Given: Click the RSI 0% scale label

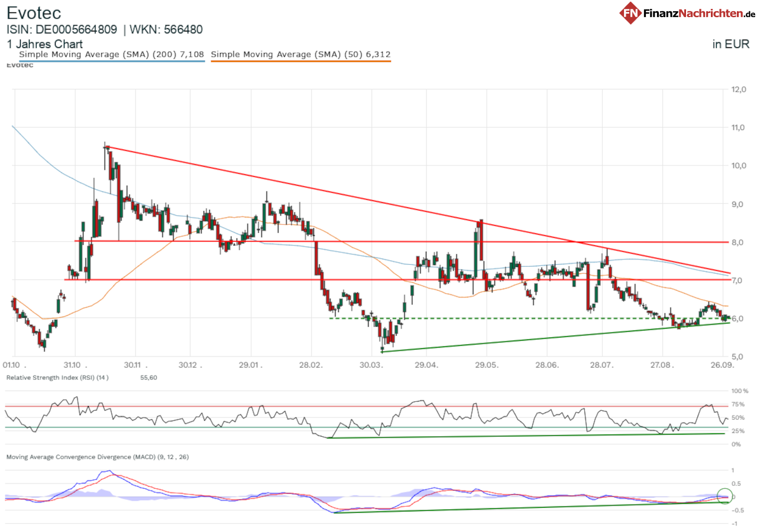Looking at the screenshot, I should (x=737, y=444).
